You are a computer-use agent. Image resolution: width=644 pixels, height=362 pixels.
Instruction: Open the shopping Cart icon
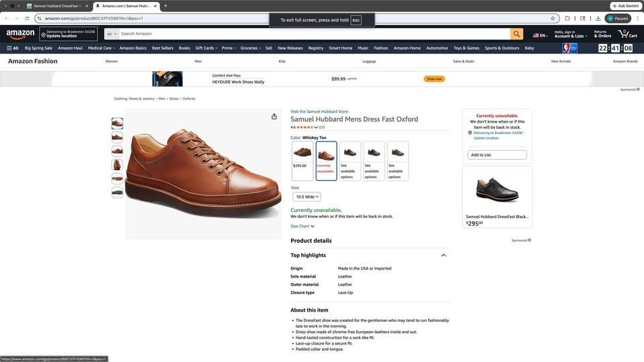pyautogui.click(x=628, y=34)
